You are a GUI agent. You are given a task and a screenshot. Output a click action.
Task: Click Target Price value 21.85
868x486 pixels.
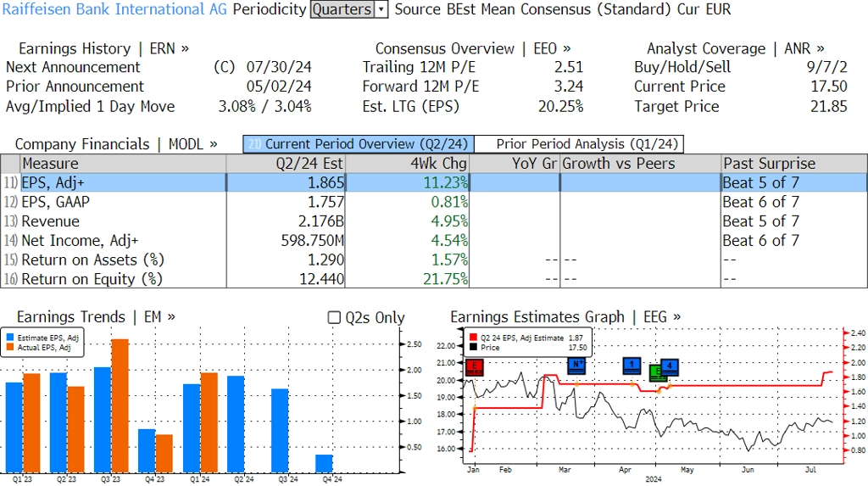coord(829,106)
